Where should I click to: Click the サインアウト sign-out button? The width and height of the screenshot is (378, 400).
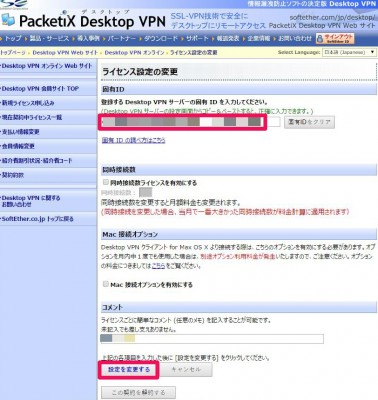[335, 39]
